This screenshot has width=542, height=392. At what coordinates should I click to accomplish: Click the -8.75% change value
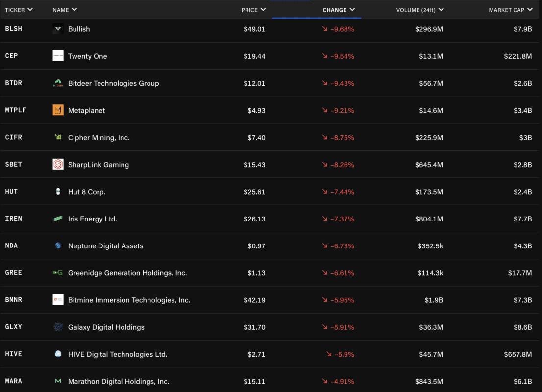(342, 138)
